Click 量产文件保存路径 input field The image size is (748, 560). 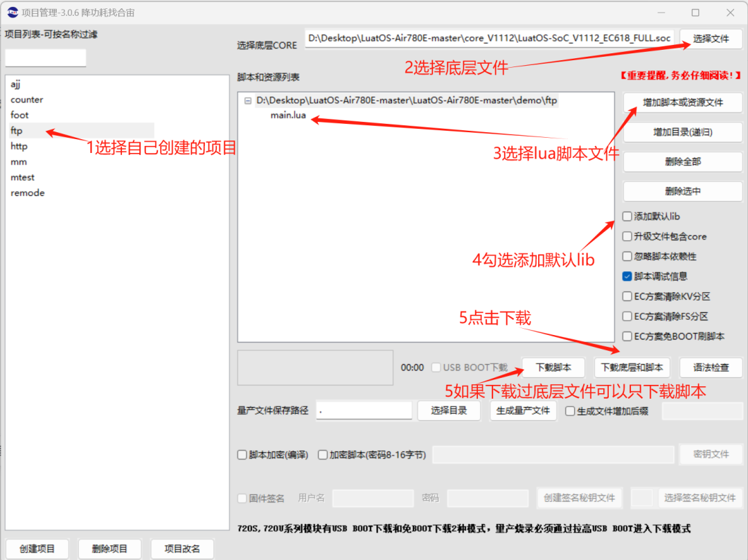[364, 410]
